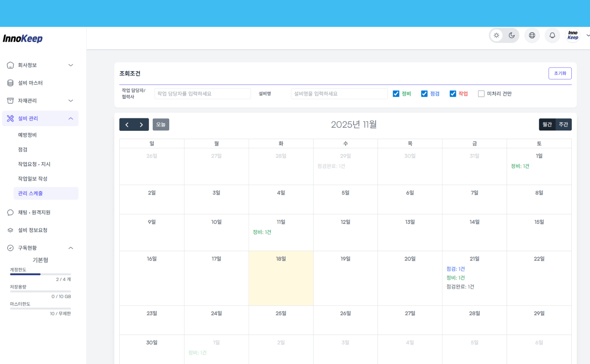
Task: Click the 오늘 today button
Action: coord(161,125)
